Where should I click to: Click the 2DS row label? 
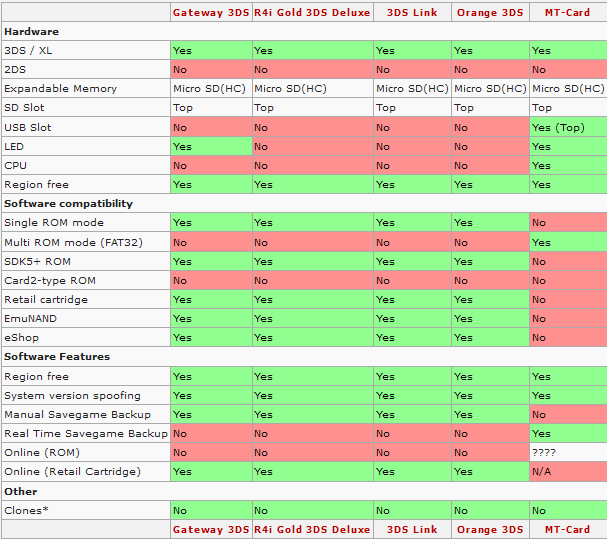click(x=15, y=69)
